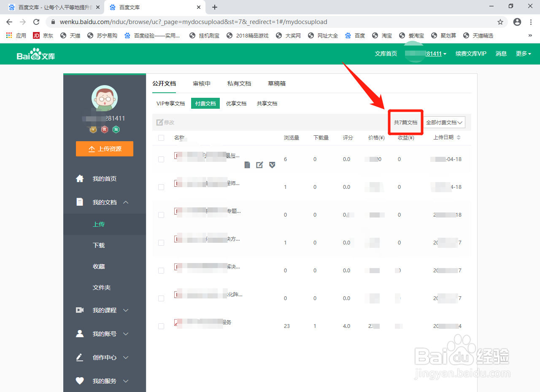Open 文库首页 link in top bar
The height and width of the screenshot is (392, 540).
coord(386,54)
